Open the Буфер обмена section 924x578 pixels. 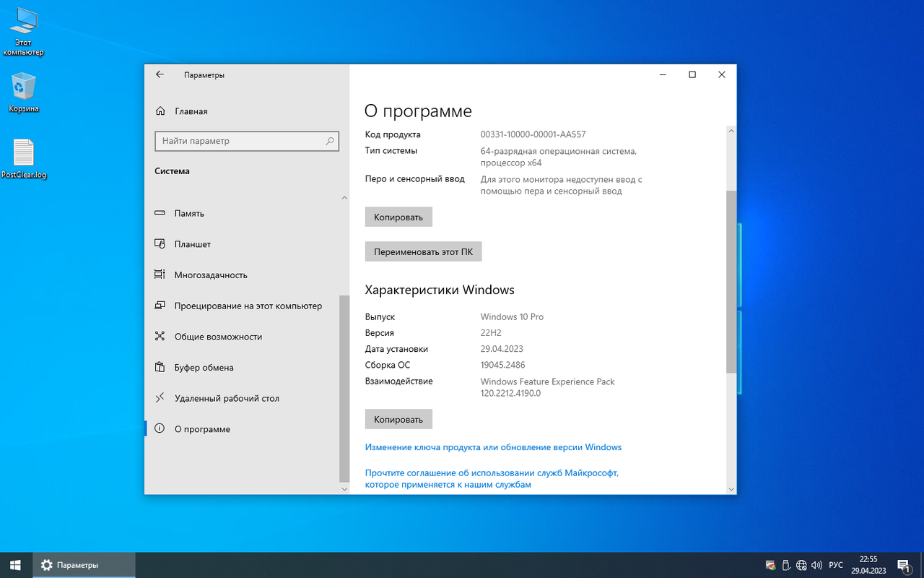(242, 367)
